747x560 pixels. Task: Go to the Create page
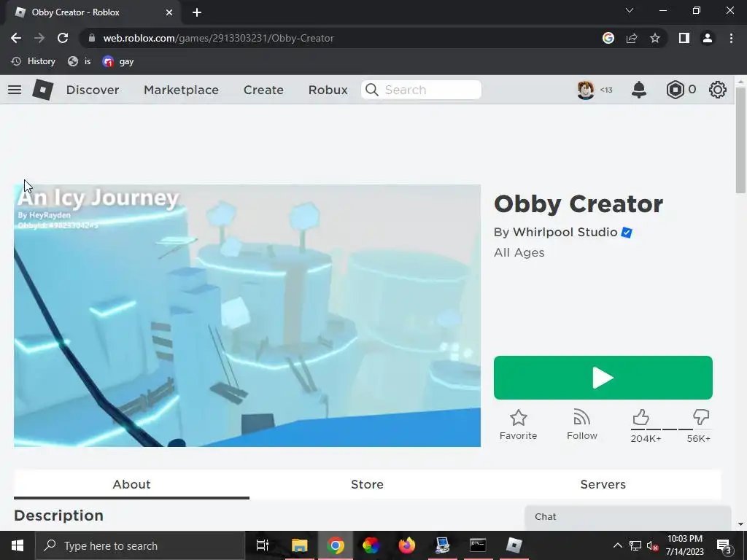coord(263,90)
